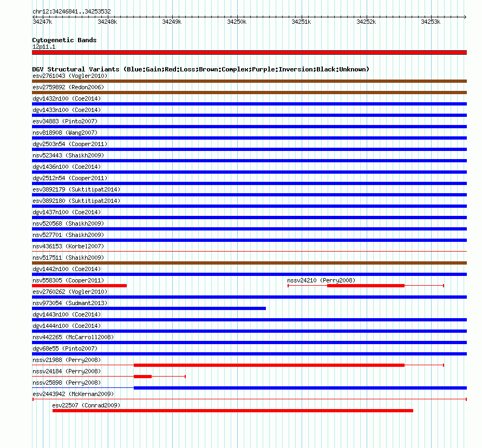Select the Cytogenetic Bands track title
482x448 pixels.
pos(64,40)
